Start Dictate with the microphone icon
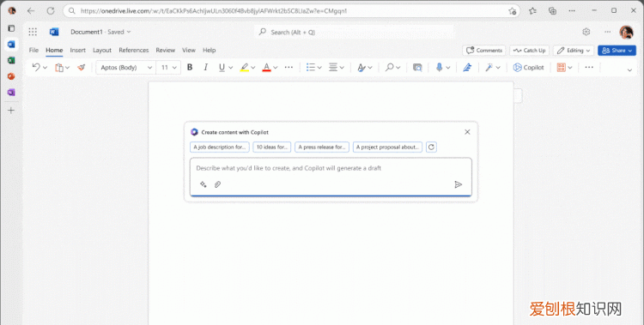Screen dimensions: 644x325 tap(439, 67)
